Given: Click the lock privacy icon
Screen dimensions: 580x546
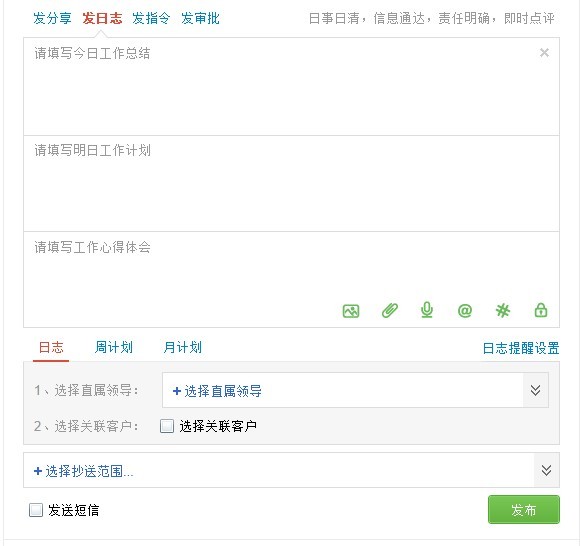Looking at the screenshot, I should [x=541, y=310].
